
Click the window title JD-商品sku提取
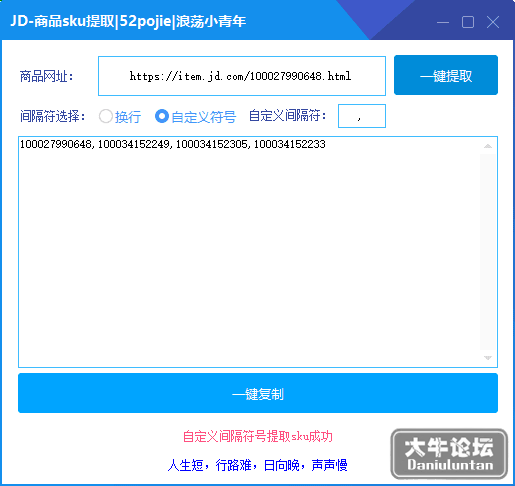(128, 21)
